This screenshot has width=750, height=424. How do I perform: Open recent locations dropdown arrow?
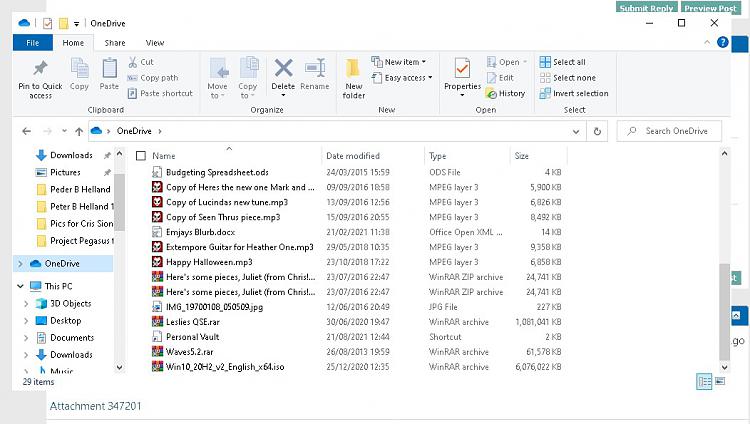[64, 131]
